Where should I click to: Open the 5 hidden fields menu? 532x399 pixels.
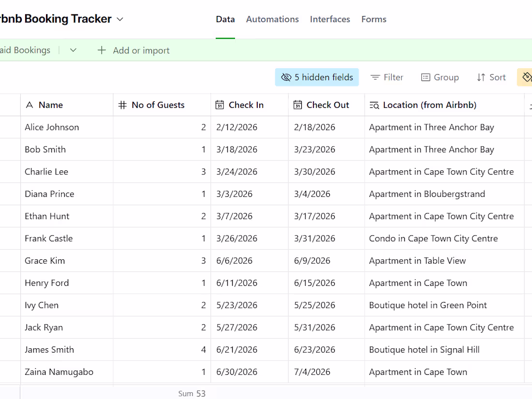(x=317, y=77)
